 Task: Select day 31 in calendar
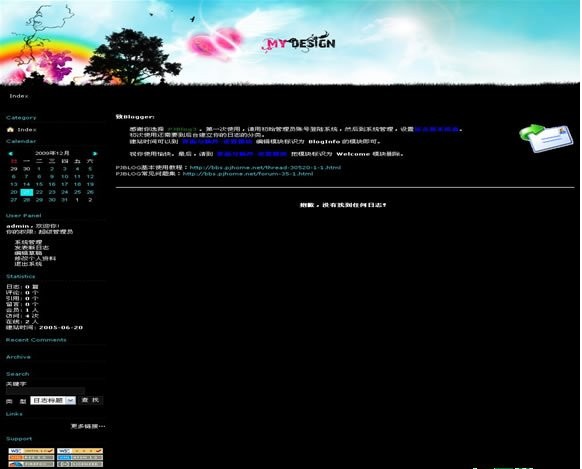(x=65, y=200)
